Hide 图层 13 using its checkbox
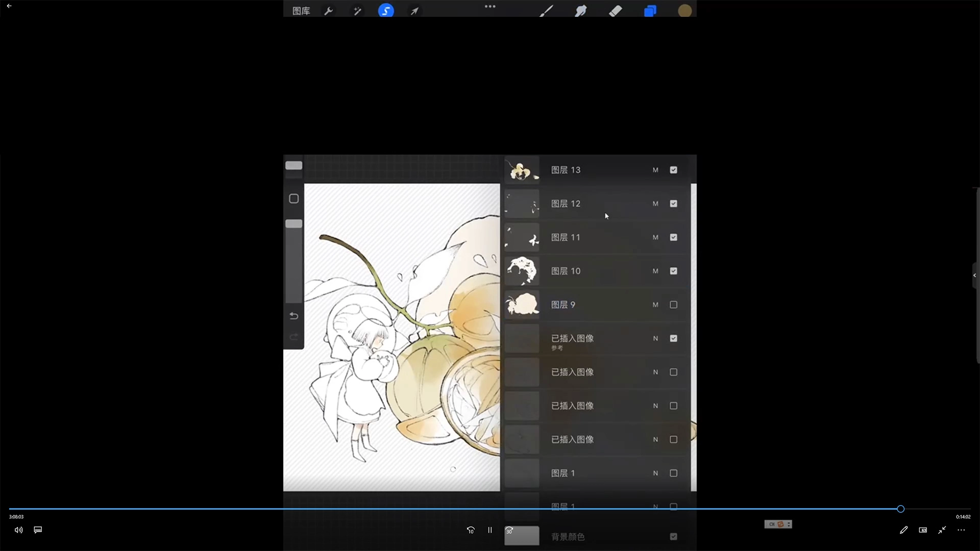The height and width of the screenshot is (551, 980). [x=673, y=170]
